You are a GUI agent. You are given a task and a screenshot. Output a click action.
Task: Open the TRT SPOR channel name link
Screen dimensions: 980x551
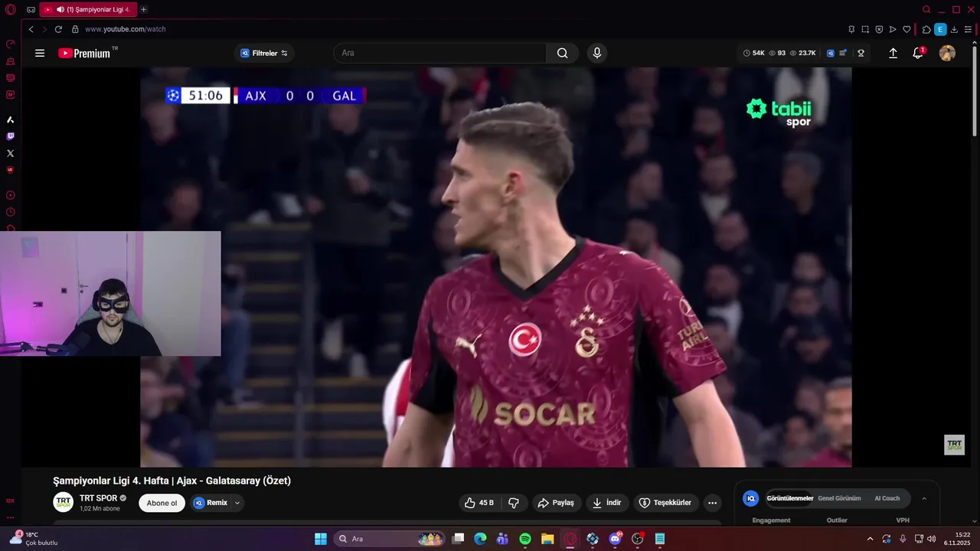pyautogui.click(x=98, y=498)
